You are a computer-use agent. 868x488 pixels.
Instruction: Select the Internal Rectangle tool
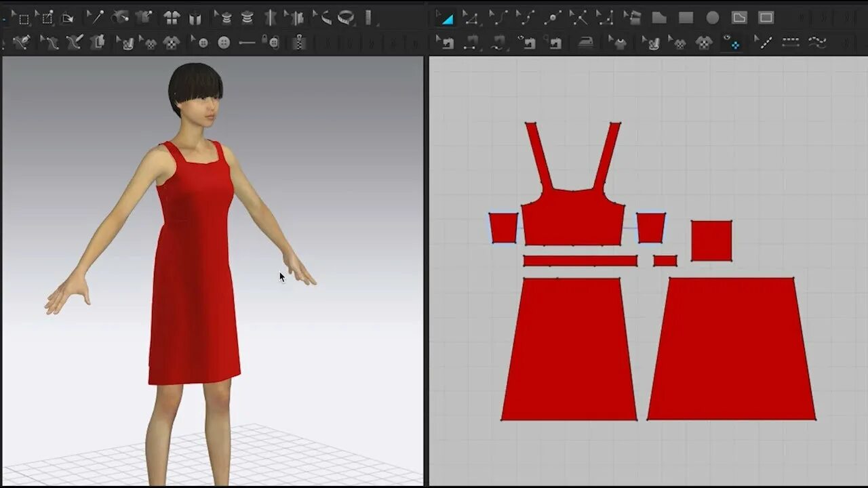coord(766,18)
